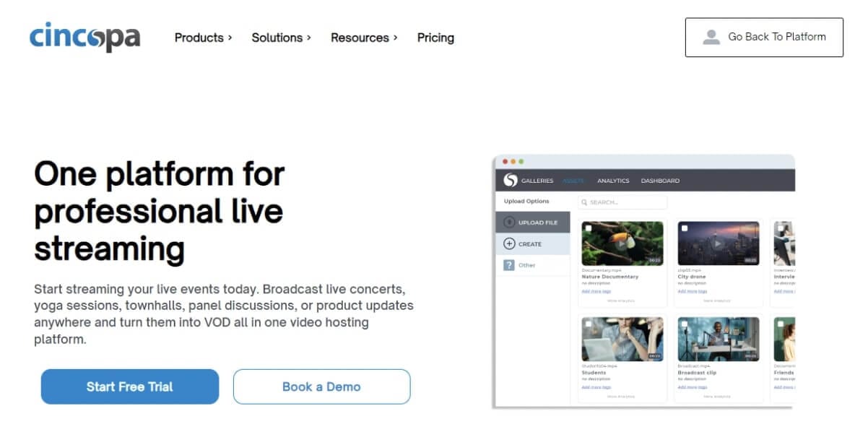The image size is (868, 445).
Task: Tick the Friends card checkbox
Action: pyautogui.click(x=781, y=324)
